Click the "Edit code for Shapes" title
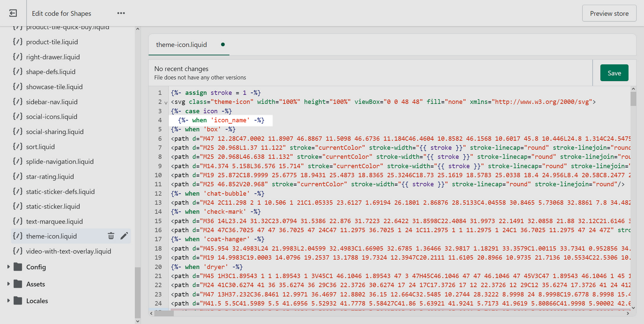The height and width of the screenshot is (324, 644). pyautogui.click(x=61, y=13)
